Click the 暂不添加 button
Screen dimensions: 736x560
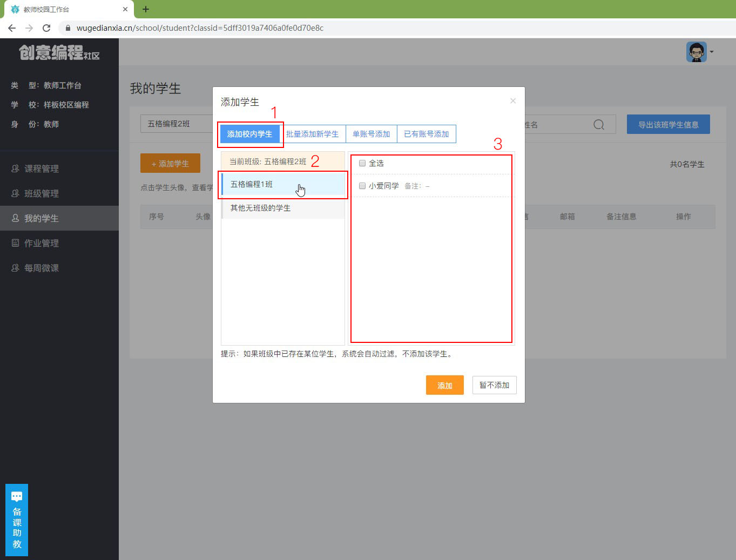(495, 385)
